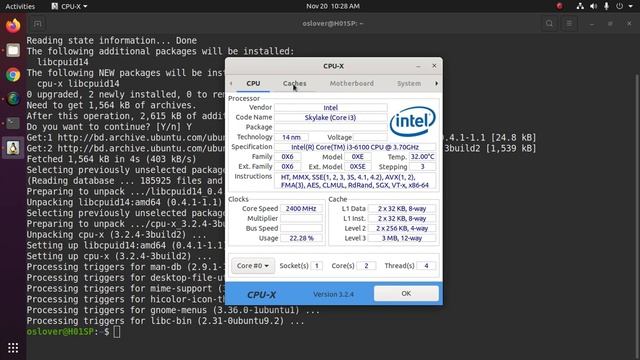640x360 pixels.
Task: Select the CPU-X penguin icon in dock
Action: pos(13,147)
